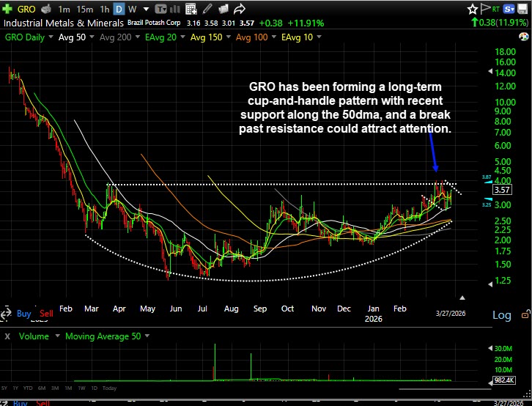532x406 pixels.
Task: Click the RT real-time indicator
Action: (x=496, y=9)
